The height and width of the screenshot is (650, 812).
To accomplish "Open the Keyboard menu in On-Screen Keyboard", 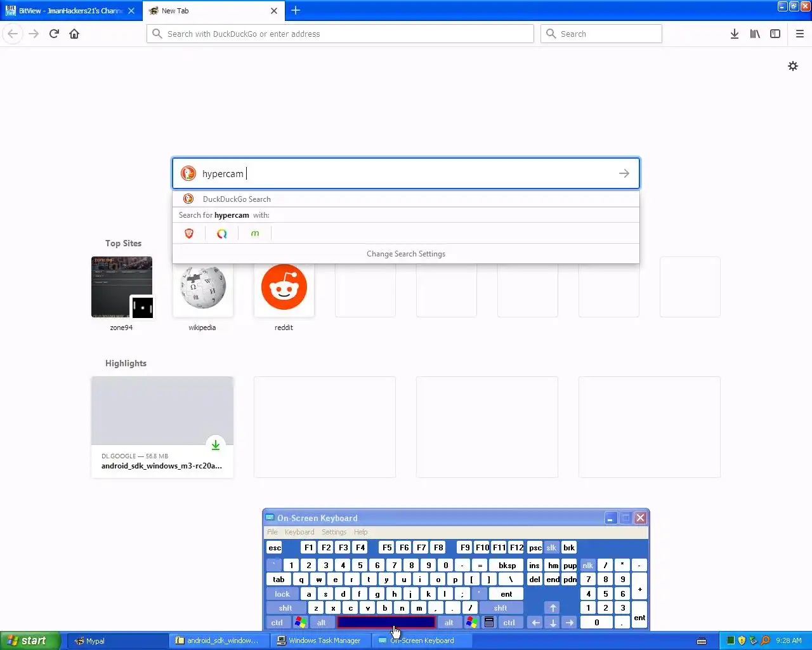I will coord(299,532).
